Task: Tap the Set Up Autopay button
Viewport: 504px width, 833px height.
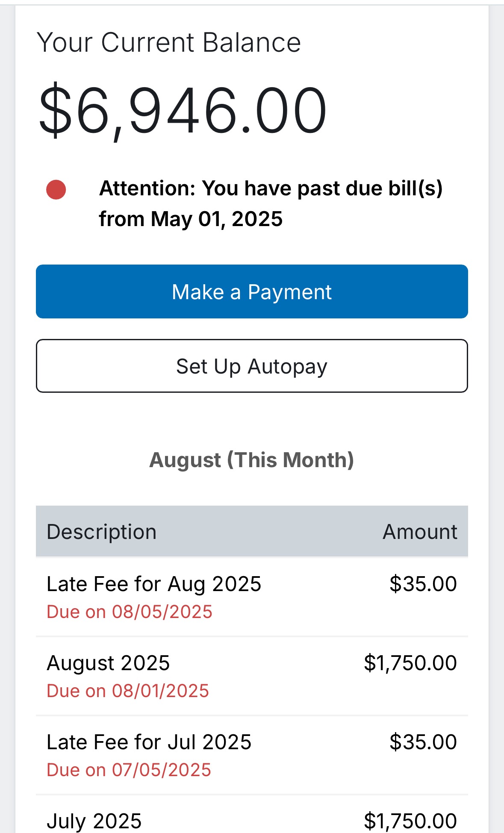Action: click(x=252, y=366)
